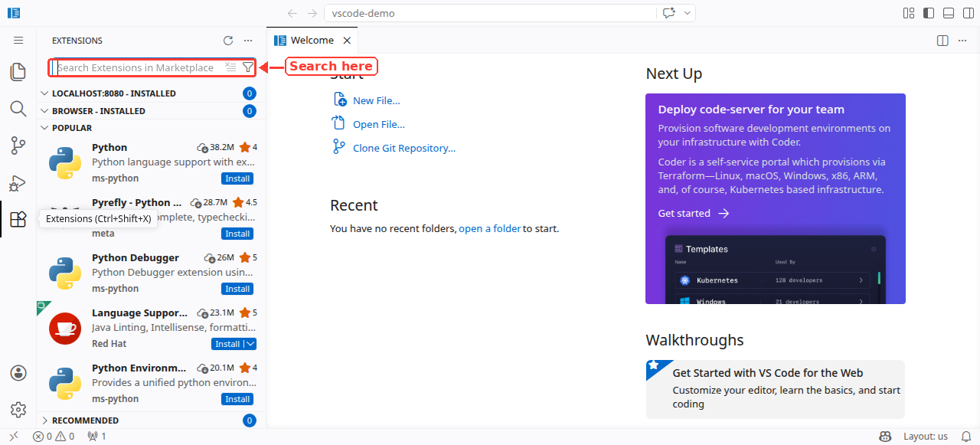Open errors and warnings status bar item
980x445 pixels.
[x=54, y=437]
